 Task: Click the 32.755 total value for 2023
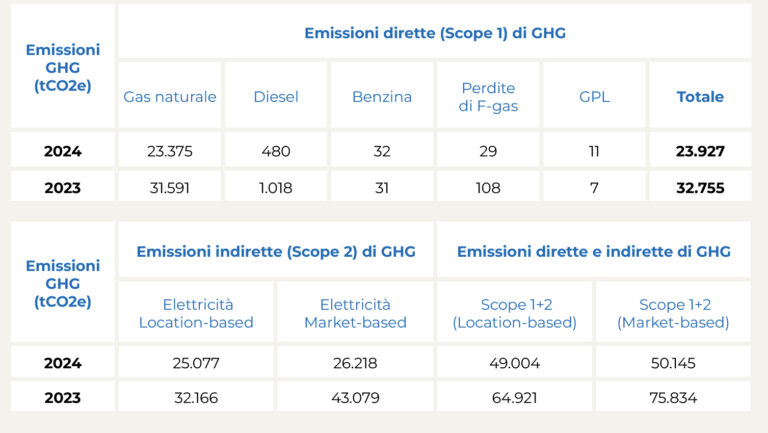[700, 187]
